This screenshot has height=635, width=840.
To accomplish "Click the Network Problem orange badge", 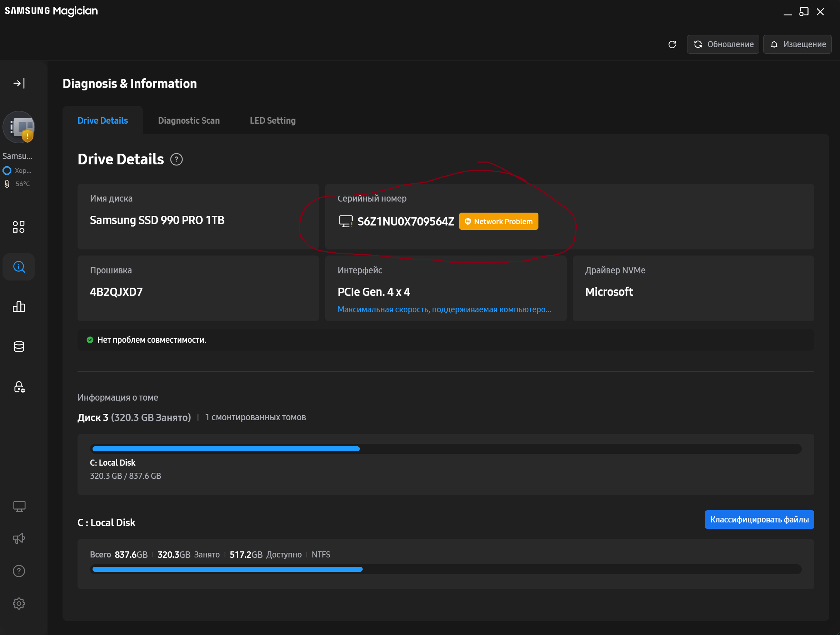I will 498,222.
